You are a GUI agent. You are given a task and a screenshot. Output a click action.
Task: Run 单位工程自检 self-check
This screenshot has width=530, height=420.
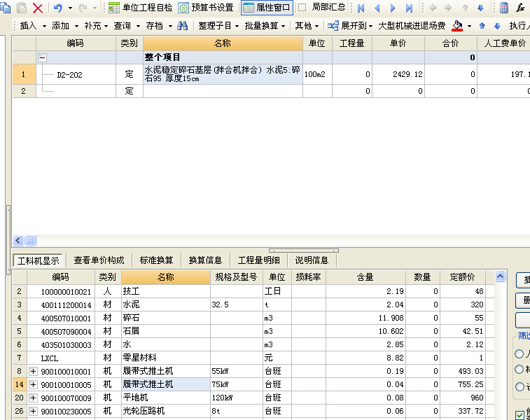tap(140, 8)
